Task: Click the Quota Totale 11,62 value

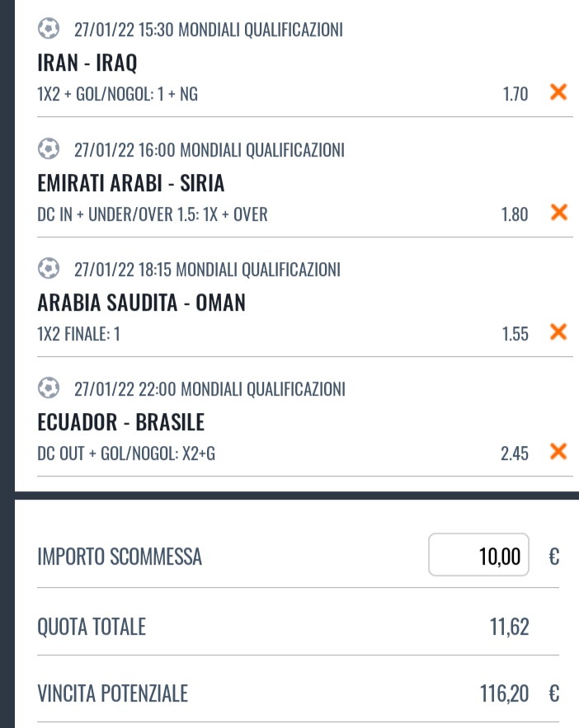Action: click(x=510, y=627)
